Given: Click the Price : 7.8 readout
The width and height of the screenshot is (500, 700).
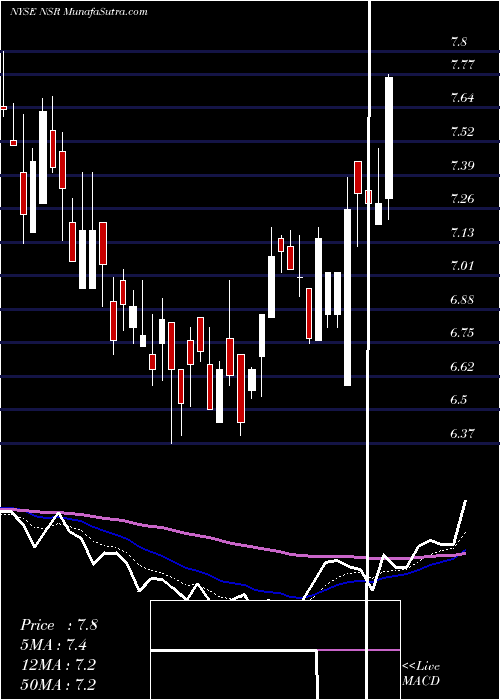Looking at the screenshot, I should pos(58,625).
